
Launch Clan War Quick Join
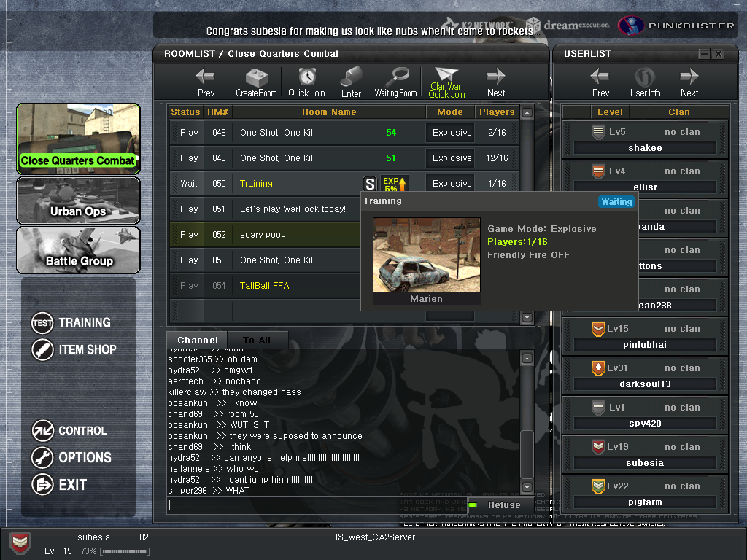click(x=446, y=82)
